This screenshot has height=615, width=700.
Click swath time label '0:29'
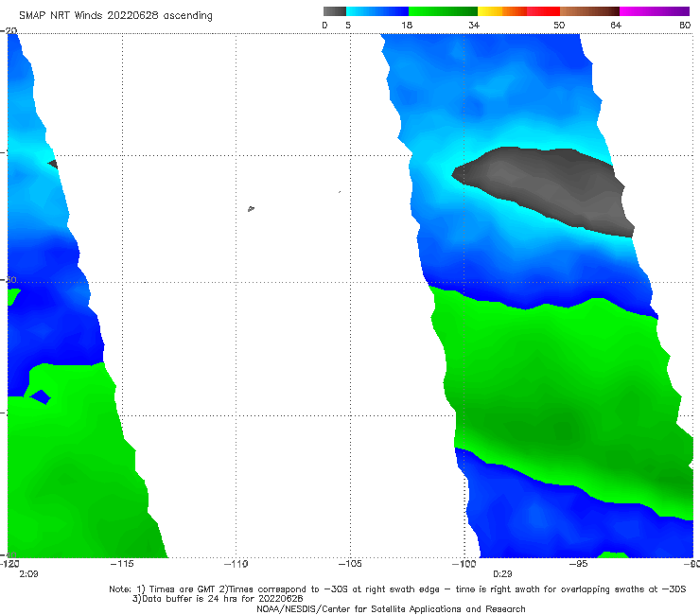tap(502, 574)
